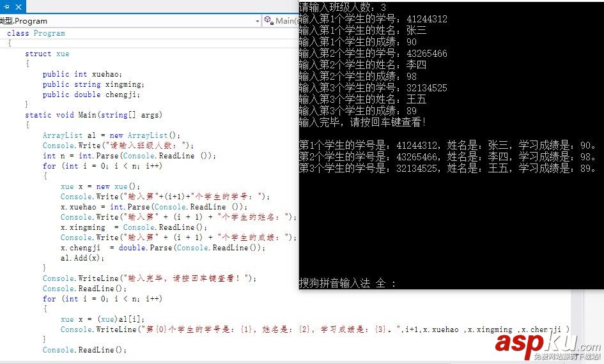Image resolution: width=604 pixels, height=364 pixels.
Task: Click console line with 学号 41244312
Action: coord(373,19)
